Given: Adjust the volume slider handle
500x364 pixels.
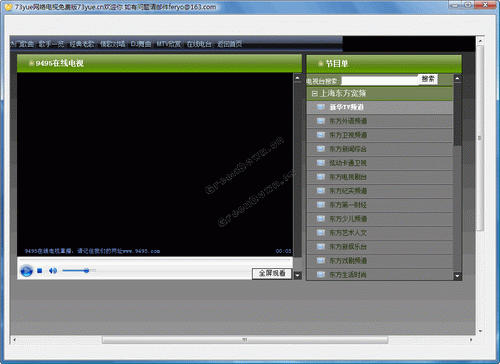Looking at the screenshot, I should pyautogui.click(x=86, y=270).
